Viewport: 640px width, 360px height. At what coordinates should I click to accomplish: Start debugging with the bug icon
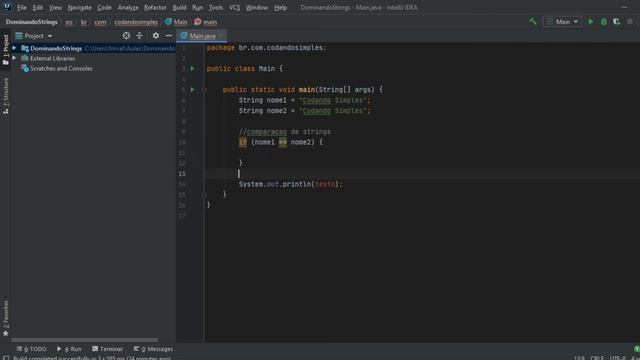coord(604,22)
